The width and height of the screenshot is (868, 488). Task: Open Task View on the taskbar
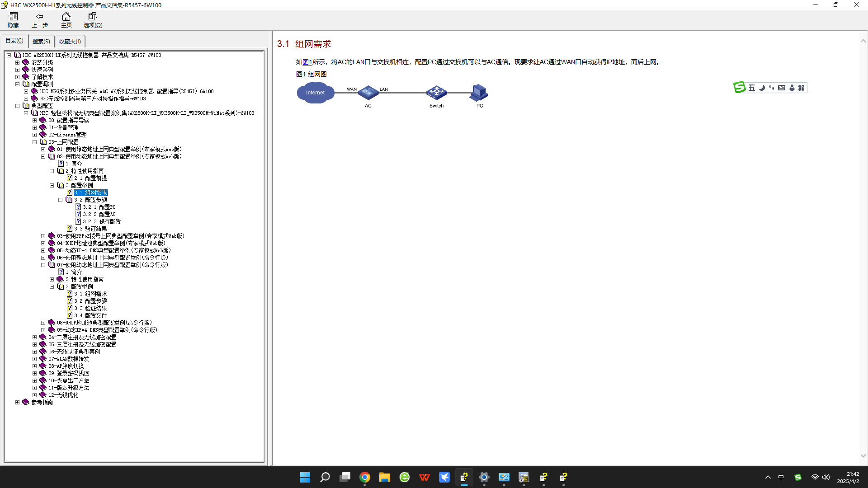[x=345, y=477]
